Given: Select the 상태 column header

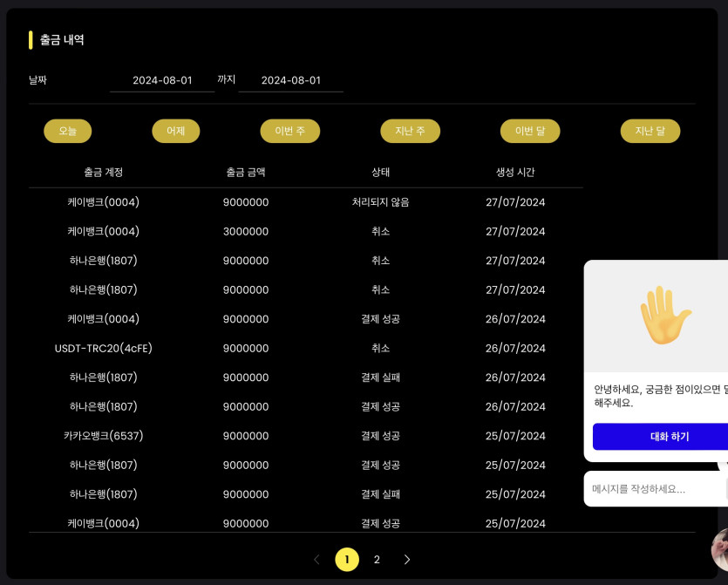Looking at the screenshot, I should (x=381, y=173).
